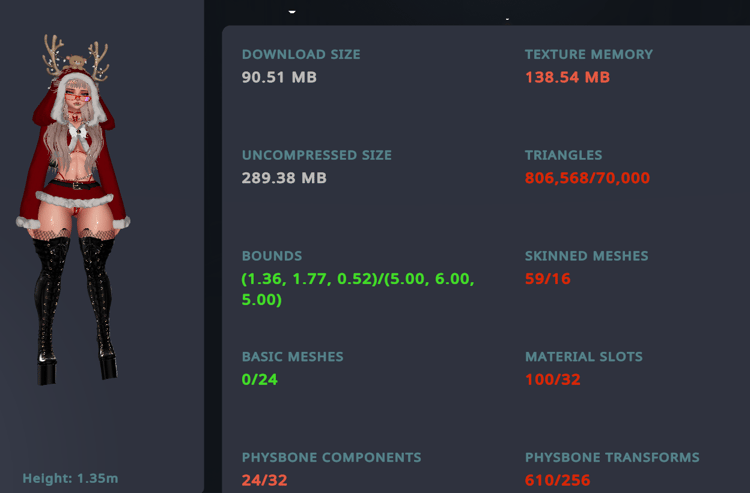Select the Download Size label
This screenshot has height=493, width=750.
click(x=301, y=54)
